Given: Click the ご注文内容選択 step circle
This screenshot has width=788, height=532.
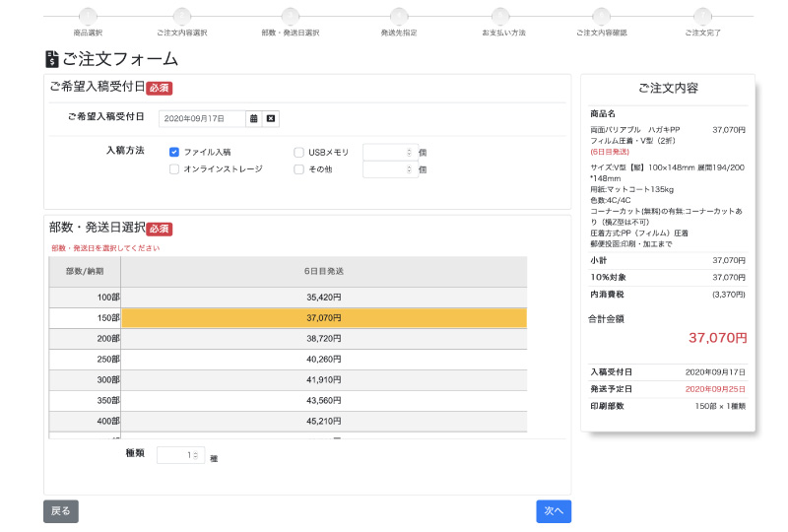Looking at the screenshot, I should pyautogui.click(x=182, y=16).
